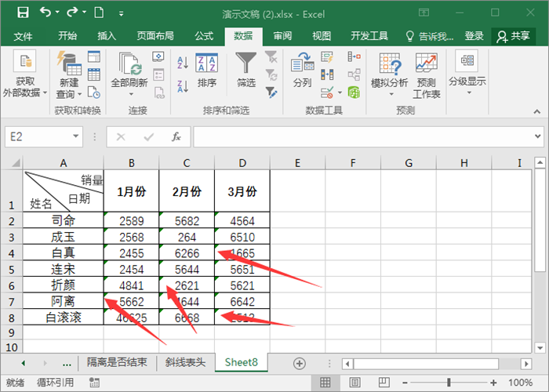Switch to the 审阅 ribbon tab

pos(282,36)
